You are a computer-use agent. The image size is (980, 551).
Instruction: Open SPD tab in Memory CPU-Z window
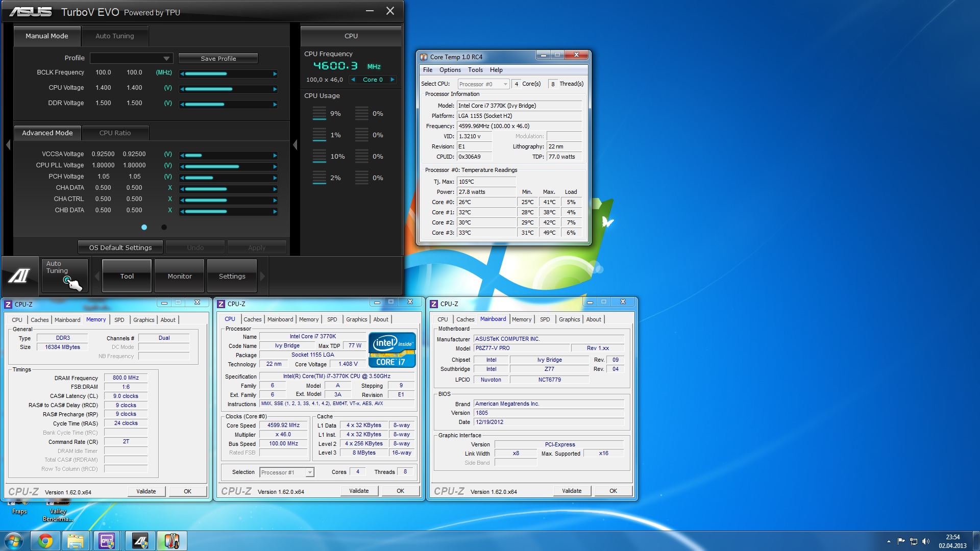tap(119, 320)
